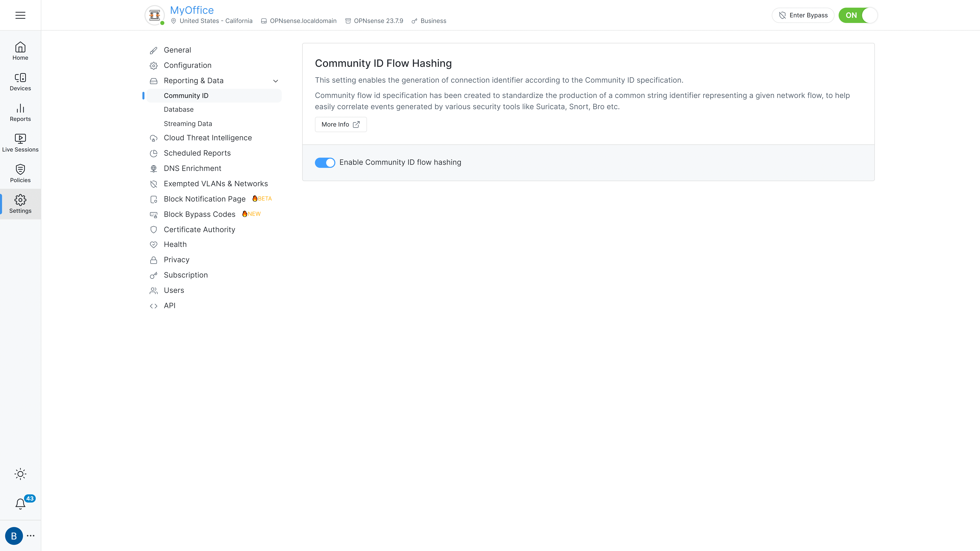Open API settings section
980x551 pixels.
tap(170, 306)
